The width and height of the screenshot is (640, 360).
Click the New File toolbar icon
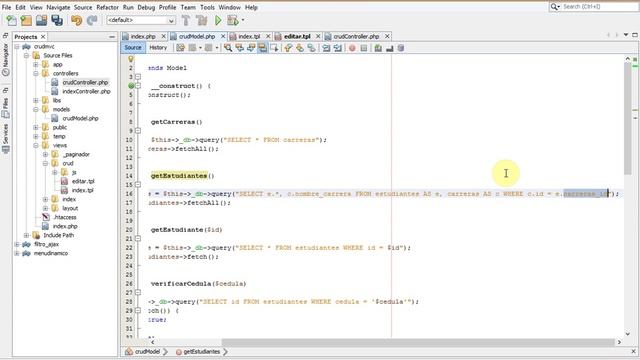pos(11,20)
